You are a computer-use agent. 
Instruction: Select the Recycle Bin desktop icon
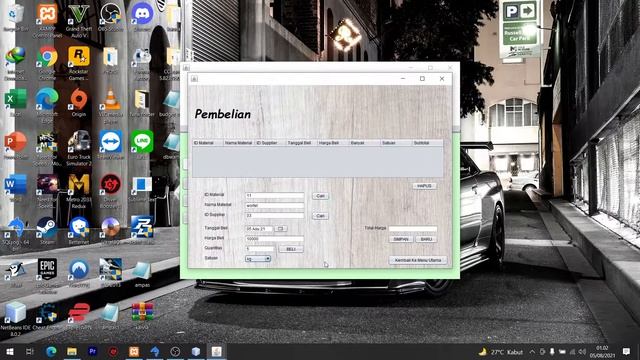(x=16, y=17)
